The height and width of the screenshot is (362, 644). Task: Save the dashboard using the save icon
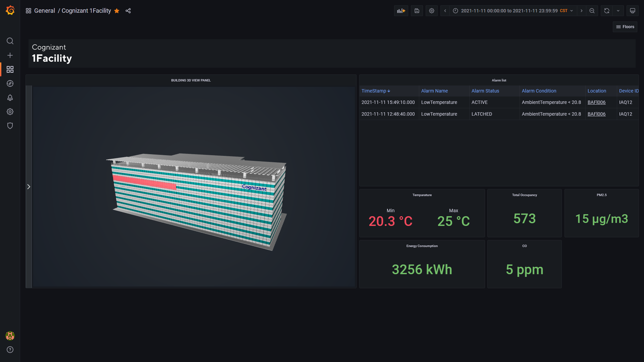point(417,11)
